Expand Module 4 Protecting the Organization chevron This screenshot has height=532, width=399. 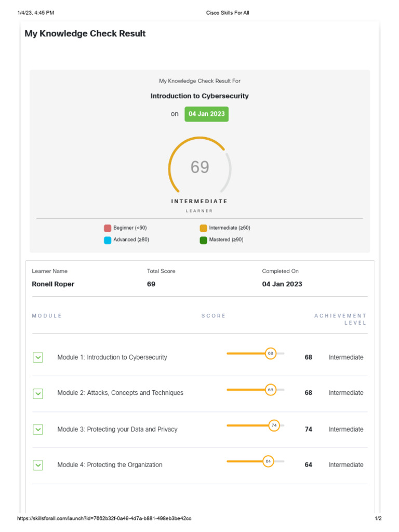point(38,465)
